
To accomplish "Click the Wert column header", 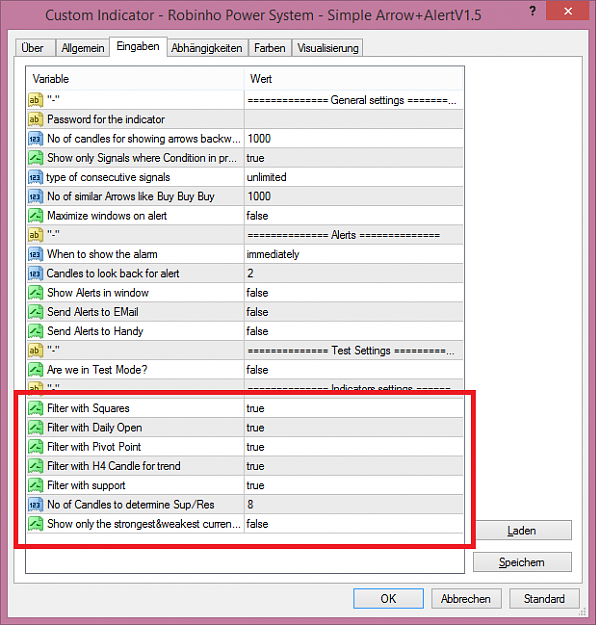I will click(x=354, y=79).
